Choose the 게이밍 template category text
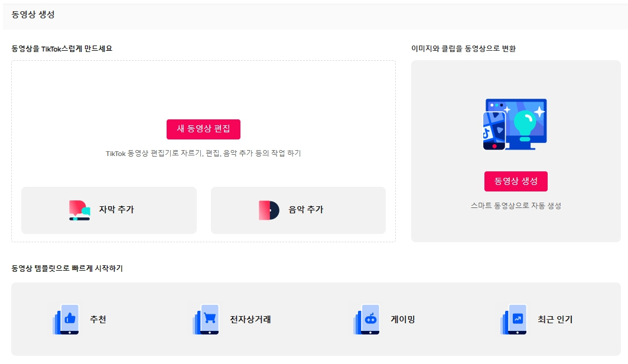The image size is (628, 364). (x=403, y=319)
